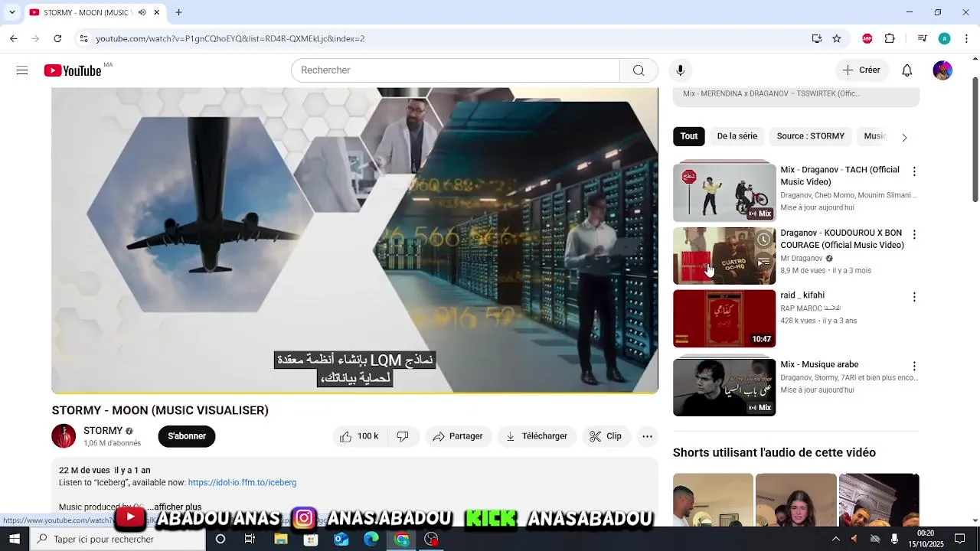This screenshot has height=551, width=980.
Task: Select the Source : STORMY chip
Action: [x=811, y=136]
